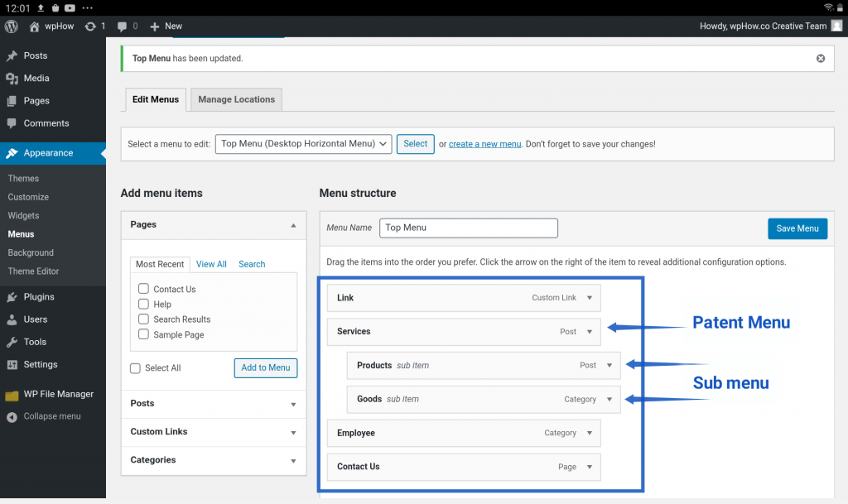
Task: Enable the Select All checkbox
Action: pyautogui.click(x=134, y=367)
